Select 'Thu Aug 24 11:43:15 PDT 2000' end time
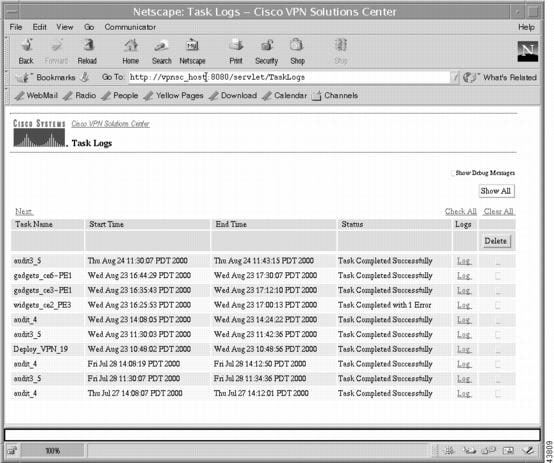Image resolution: width=554 pixels, height=463 pixels. tap(264, 261)
